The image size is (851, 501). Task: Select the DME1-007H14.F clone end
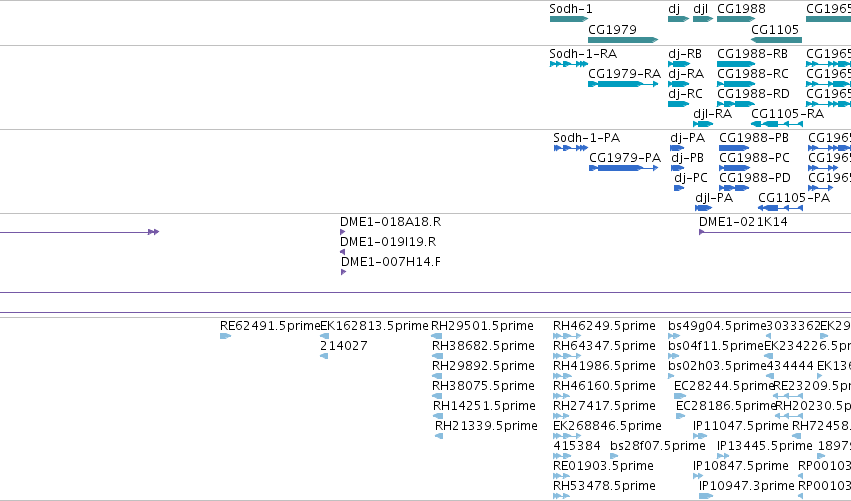344,272
